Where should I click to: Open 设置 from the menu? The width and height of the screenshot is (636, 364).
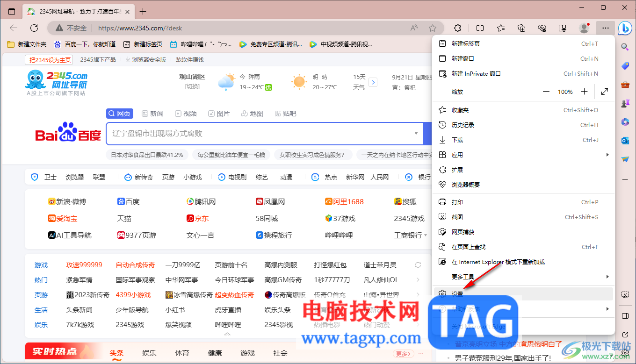point(523,294)
